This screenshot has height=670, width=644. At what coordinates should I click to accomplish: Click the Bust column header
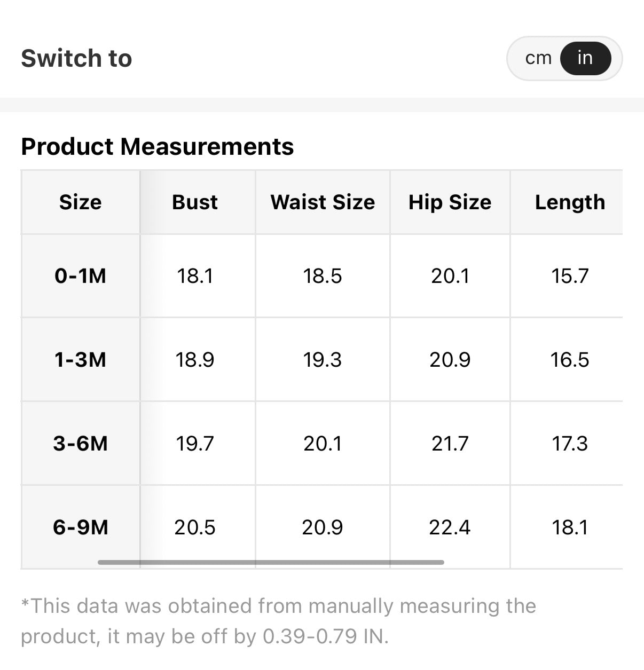tap(195, 202)
